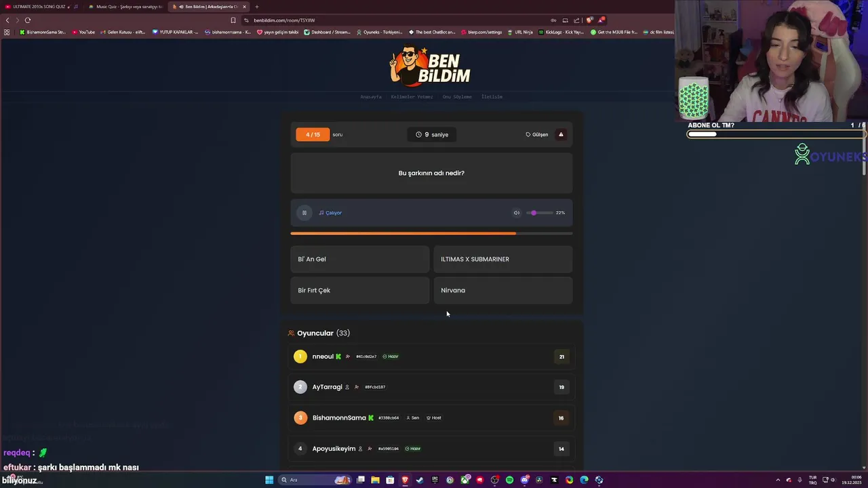This screenshot has width=868, height=488.
Task: Open Discord from taskbar
Action: [524, 480]
